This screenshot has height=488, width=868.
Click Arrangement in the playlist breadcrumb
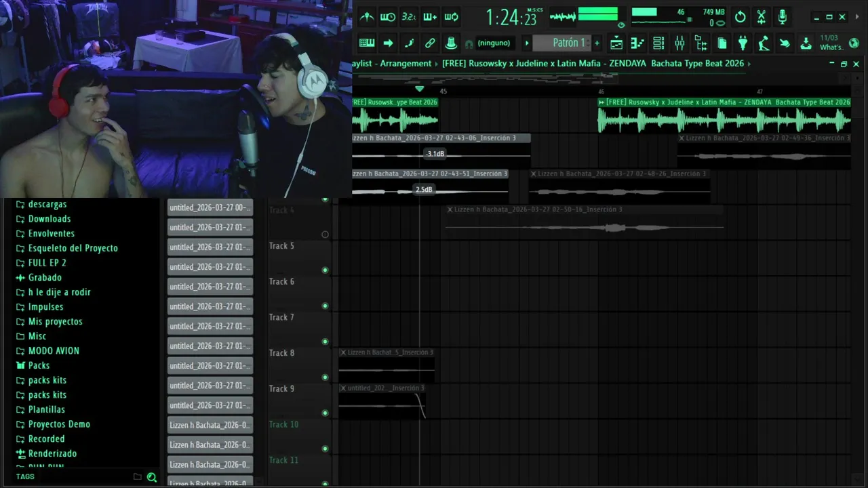tap(406, 63)
